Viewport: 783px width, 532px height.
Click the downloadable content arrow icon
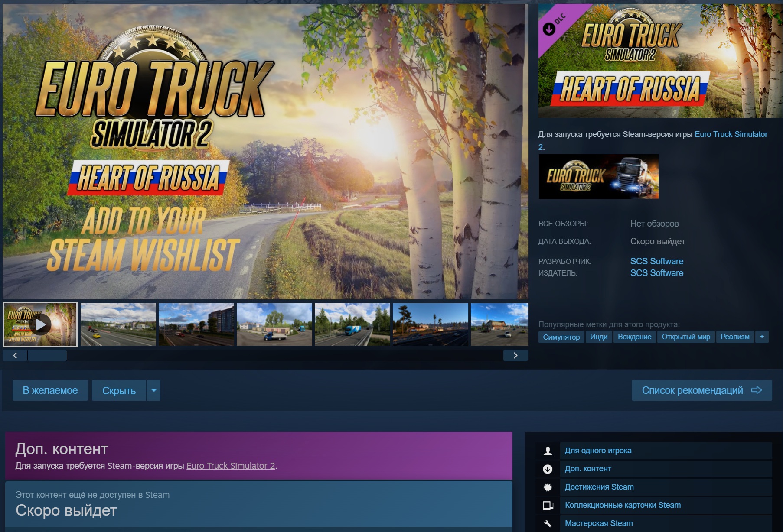coord(548,469)
